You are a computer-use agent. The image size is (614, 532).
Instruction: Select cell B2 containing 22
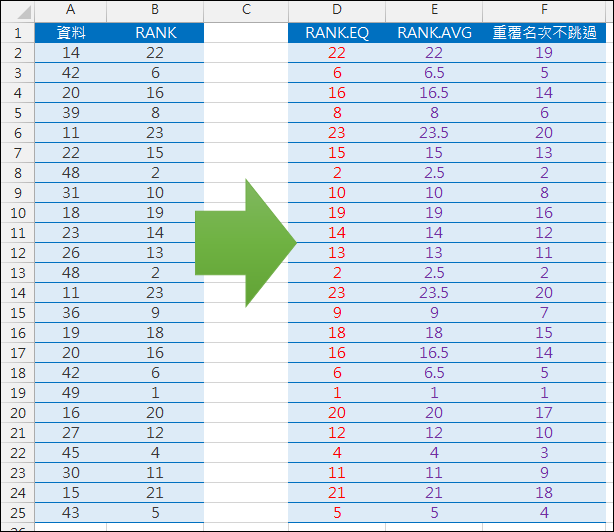(x=155, y=53)
